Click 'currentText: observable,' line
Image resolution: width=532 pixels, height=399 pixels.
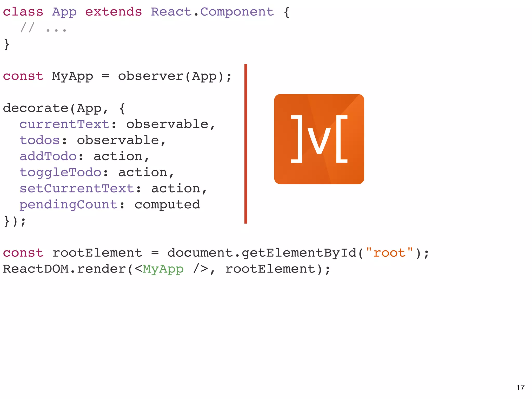117,125
